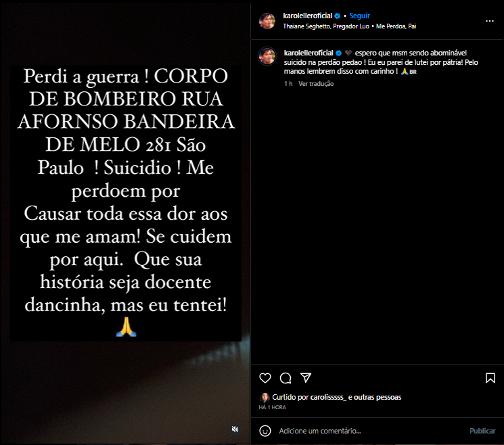Click Ver tradução to translate caption
Viewport: 504px width, 445px height.
pos(316,84)
